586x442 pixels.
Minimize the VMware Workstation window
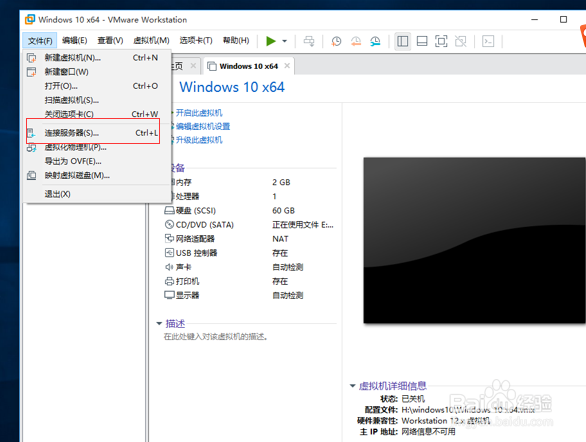pyautogui.click(x=535, y=19)
